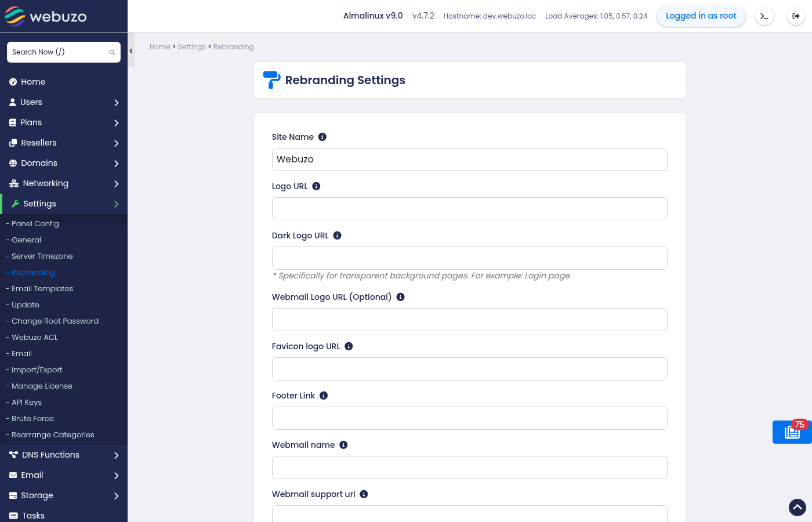Click the search magnifier icon
This screenshot has height=522, width=812.
point(112,52)
